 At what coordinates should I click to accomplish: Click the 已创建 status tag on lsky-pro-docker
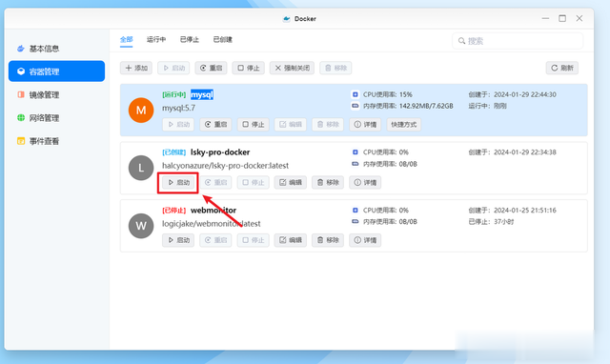[x=173, y=152]
